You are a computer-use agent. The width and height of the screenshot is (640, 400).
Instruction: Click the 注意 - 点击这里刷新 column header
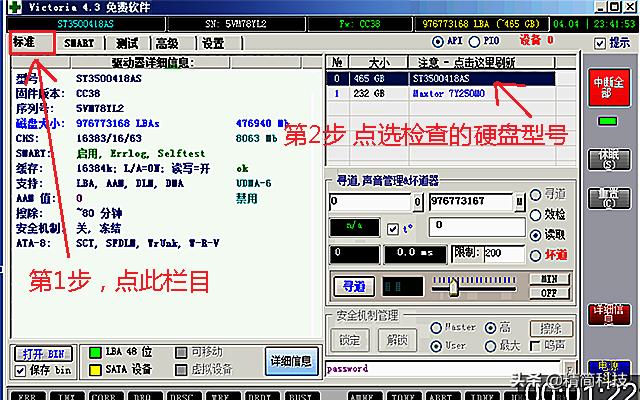[482, 62]
